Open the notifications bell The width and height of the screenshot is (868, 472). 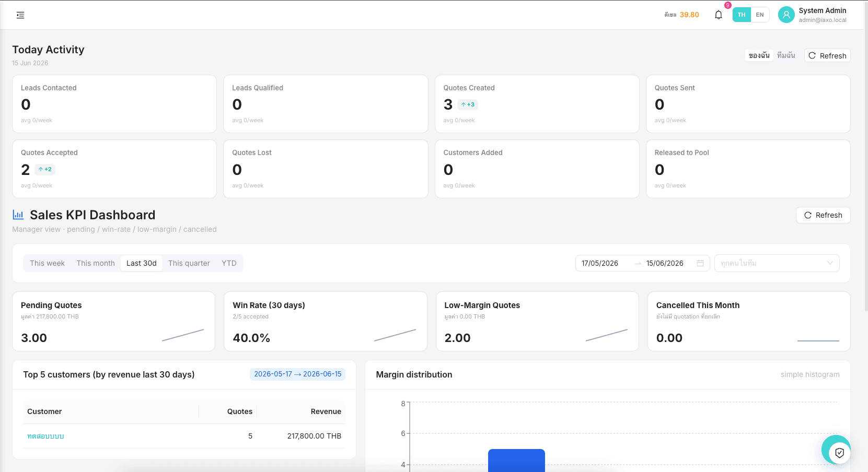[719, 15]
